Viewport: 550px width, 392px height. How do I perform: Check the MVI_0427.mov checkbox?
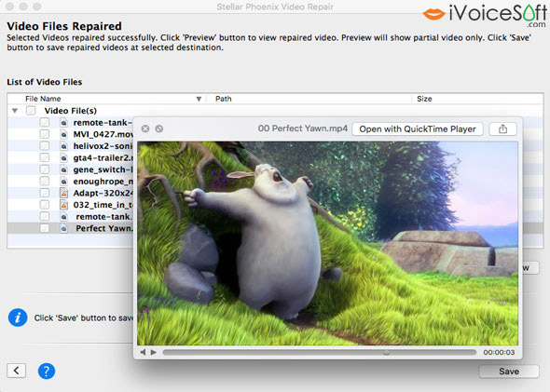click(45, 134)
